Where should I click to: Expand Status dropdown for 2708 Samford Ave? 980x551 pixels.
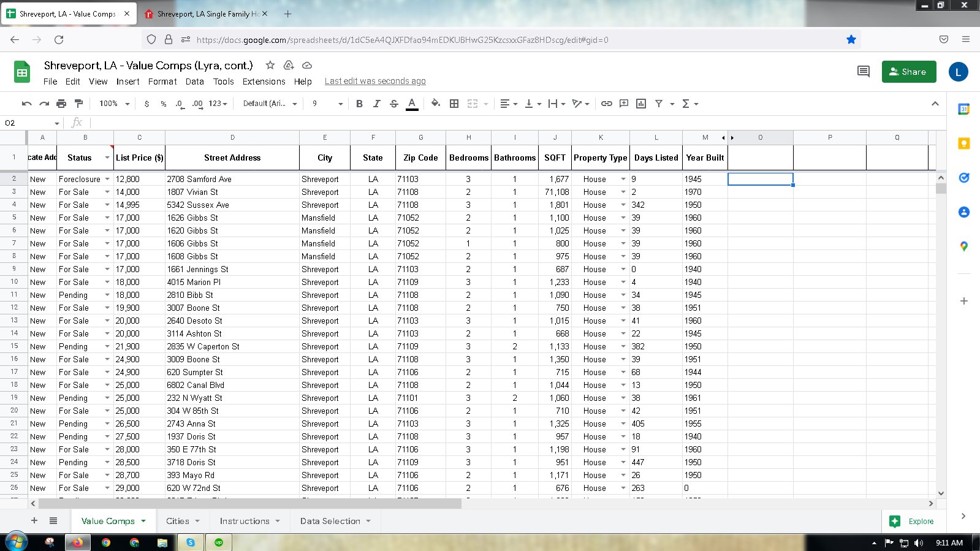coord(107,179)
